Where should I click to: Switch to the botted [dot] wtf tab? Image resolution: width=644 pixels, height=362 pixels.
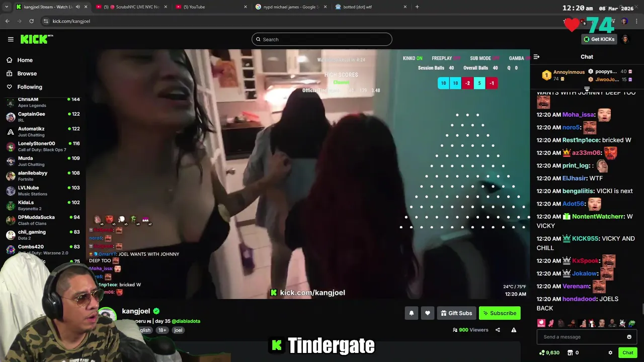[370, 7]
